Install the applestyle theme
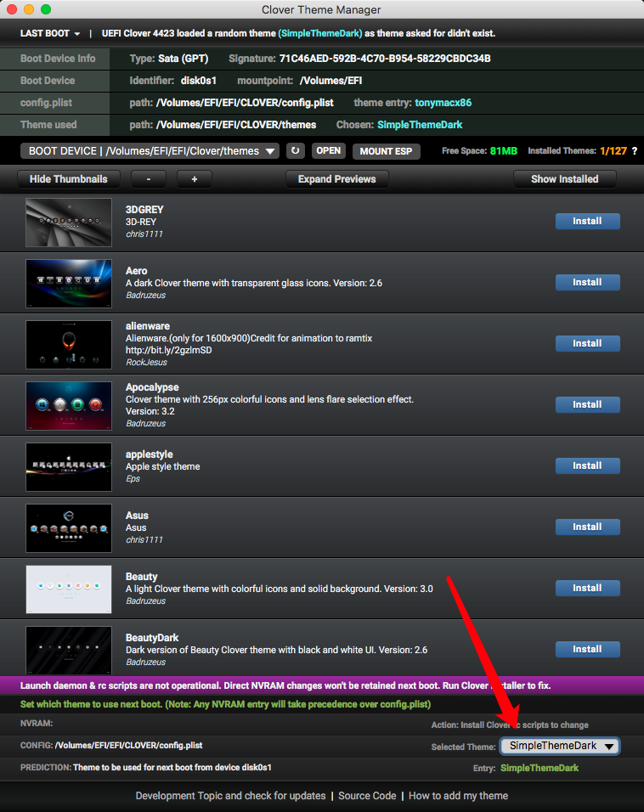Image resolution: width=644 pixels, height=812 pixels. [x=588, y=465]
